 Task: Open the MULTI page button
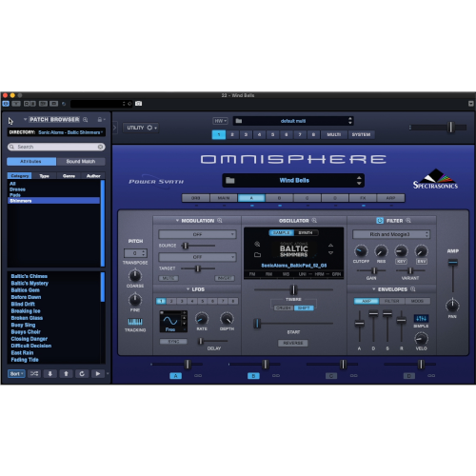point(334,134)
